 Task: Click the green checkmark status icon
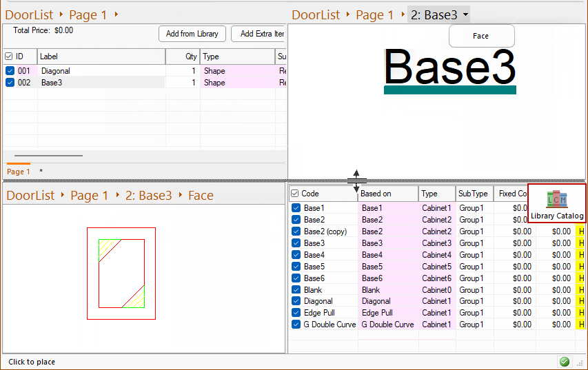[x=565, y=362]
